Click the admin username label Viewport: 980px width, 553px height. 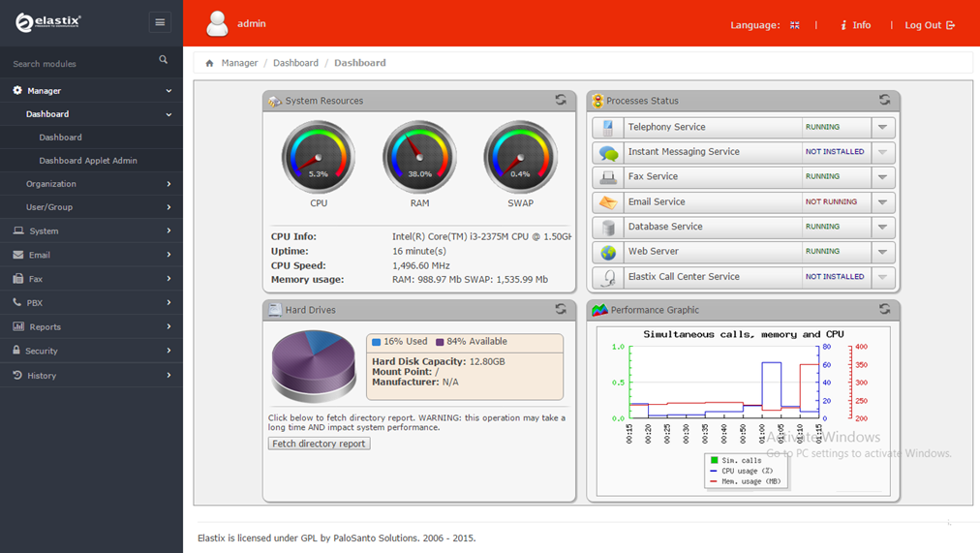pyautogui.click(x=251, y=24)
